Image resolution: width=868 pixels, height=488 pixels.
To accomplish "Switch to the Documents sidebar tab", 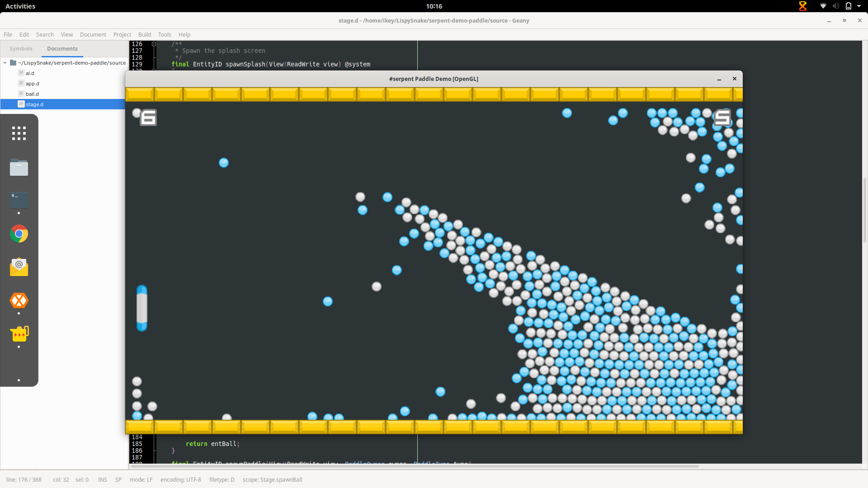I will (x=62, y=48).
